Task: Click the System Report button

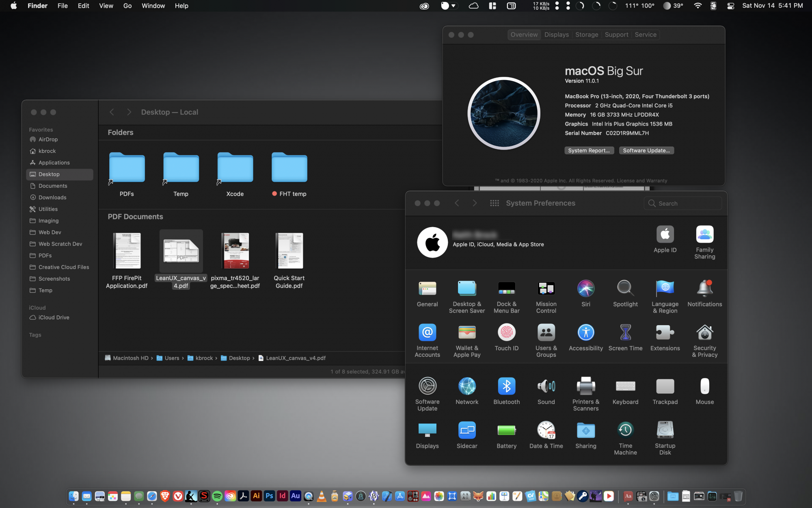Action: (589, 150)
